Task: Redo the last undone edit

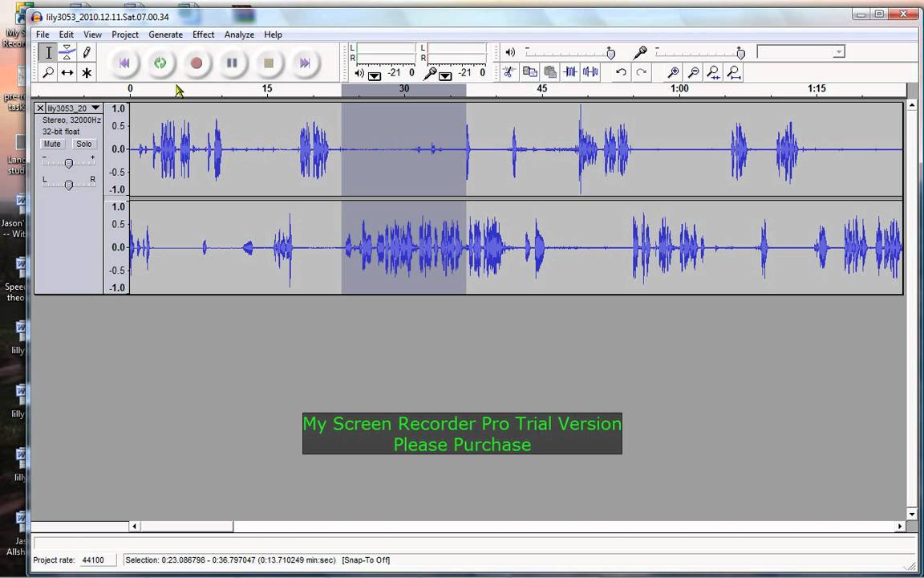Action: 641,72
